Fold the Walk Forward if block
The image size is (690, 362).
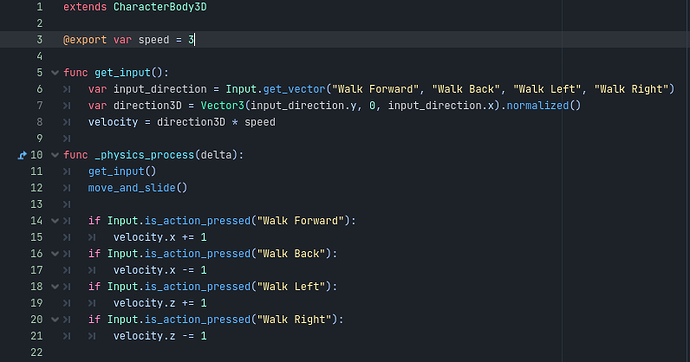55,221
